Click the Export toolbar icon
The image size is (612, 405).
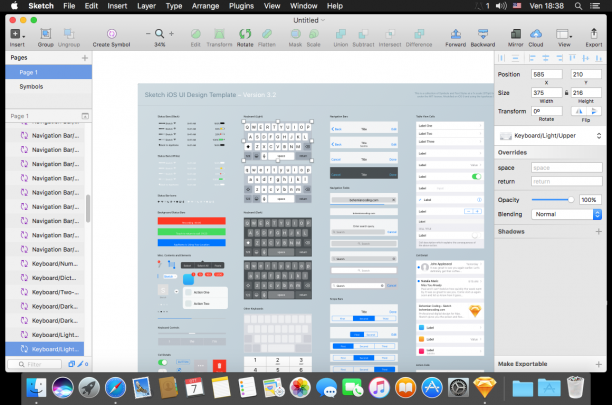coord(594,34)
